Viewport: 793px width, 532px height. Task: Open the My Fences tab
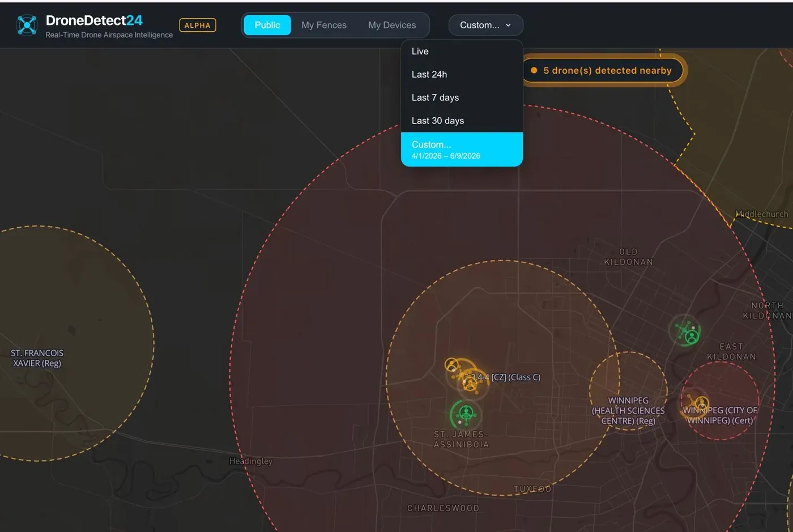pyautogui.click(x=324, y=25)
